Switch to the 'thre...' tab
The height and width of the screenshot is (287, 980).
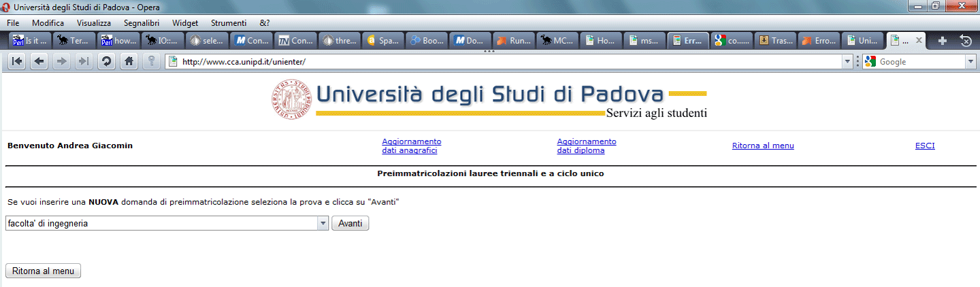point(339,41)
